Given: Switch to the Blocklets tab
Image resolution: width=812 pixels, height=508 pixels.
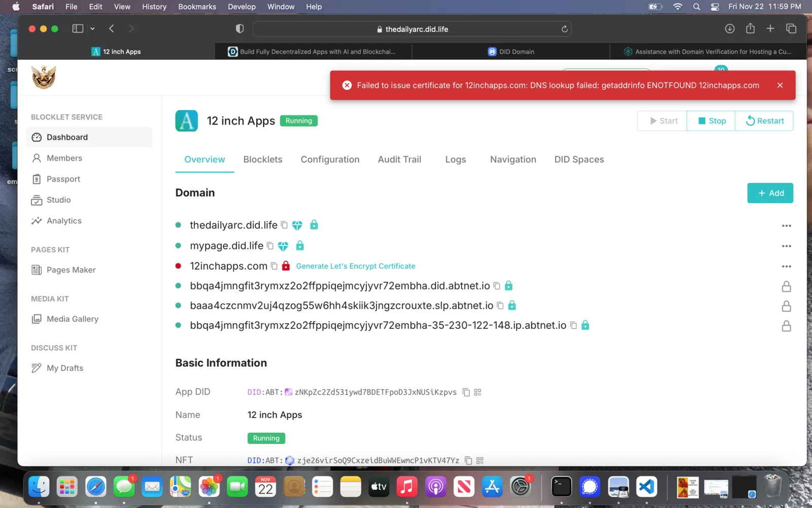Looking at the screenshot, I should [263, 160].
